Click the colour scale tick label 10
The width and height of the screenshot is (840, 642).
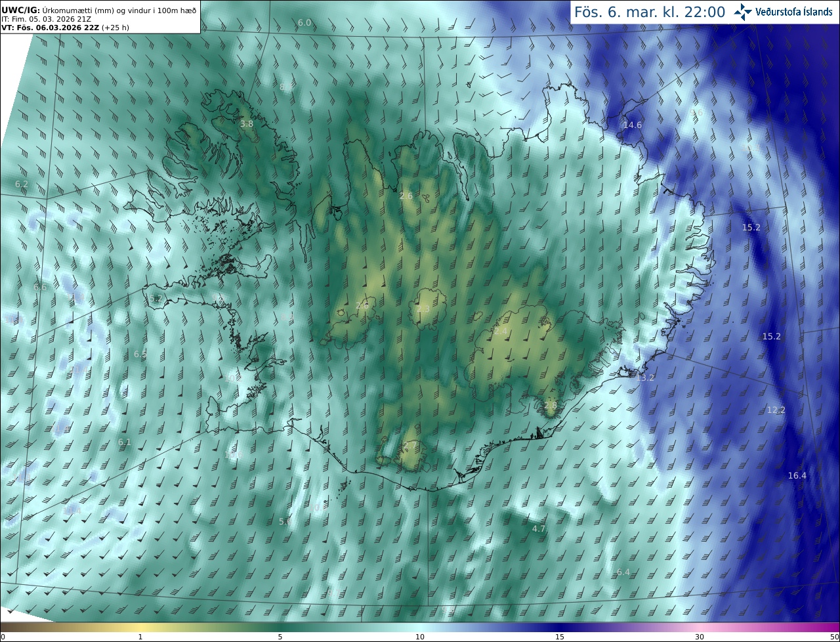420,637
